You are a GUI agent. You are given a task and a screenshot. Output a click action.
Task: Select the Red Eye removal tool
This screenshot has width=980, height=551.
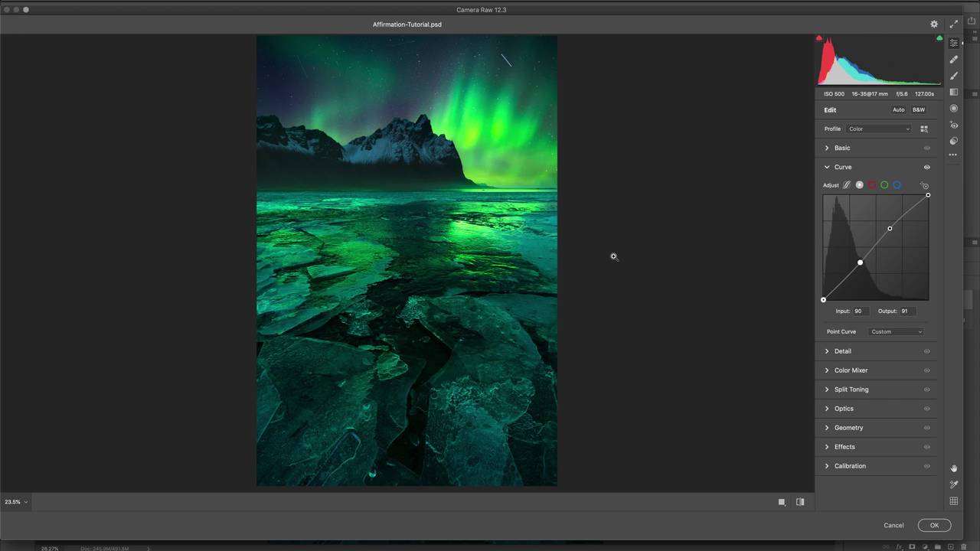pyautogui.click(x=954, y=125)
